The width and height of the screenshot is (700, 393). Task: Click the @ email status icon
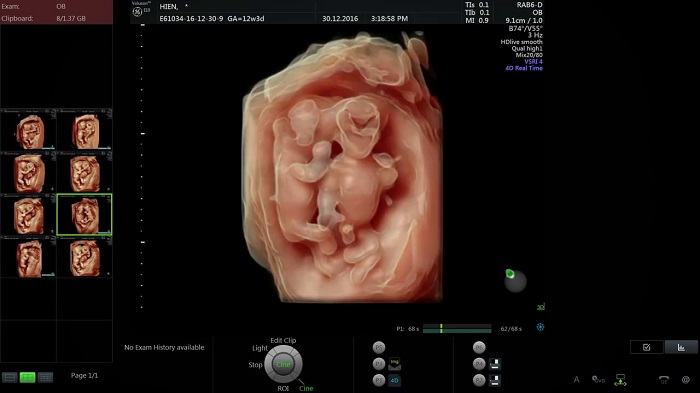click(686, 380)
